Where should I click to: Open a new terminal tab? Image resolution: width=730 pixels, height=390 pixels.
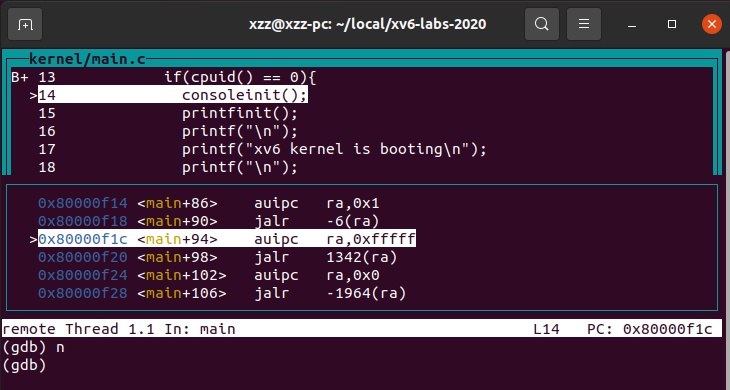[x=25, y=24]
